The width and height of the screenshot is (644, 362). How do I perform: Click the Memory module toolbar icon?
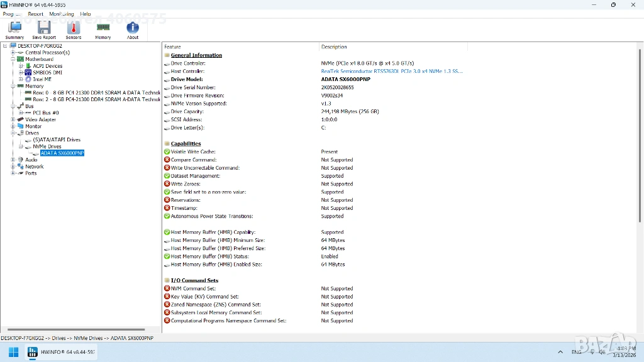coord(103,30)
